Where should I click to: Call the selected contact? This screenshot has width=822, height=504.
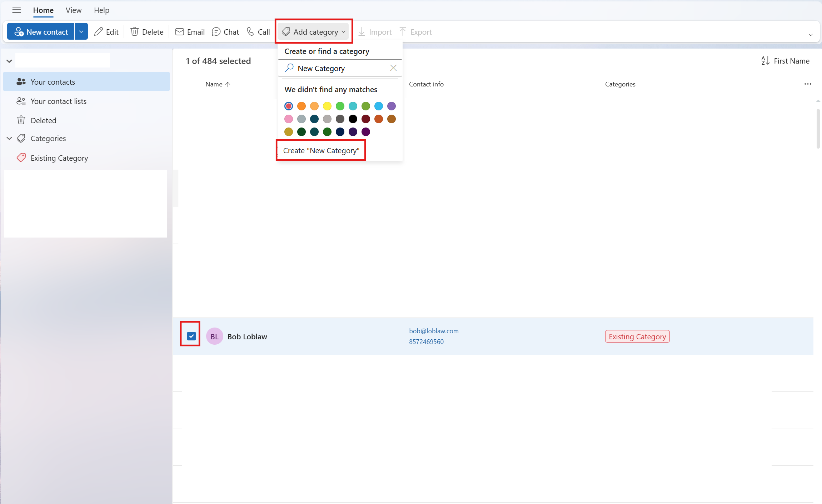258,31
